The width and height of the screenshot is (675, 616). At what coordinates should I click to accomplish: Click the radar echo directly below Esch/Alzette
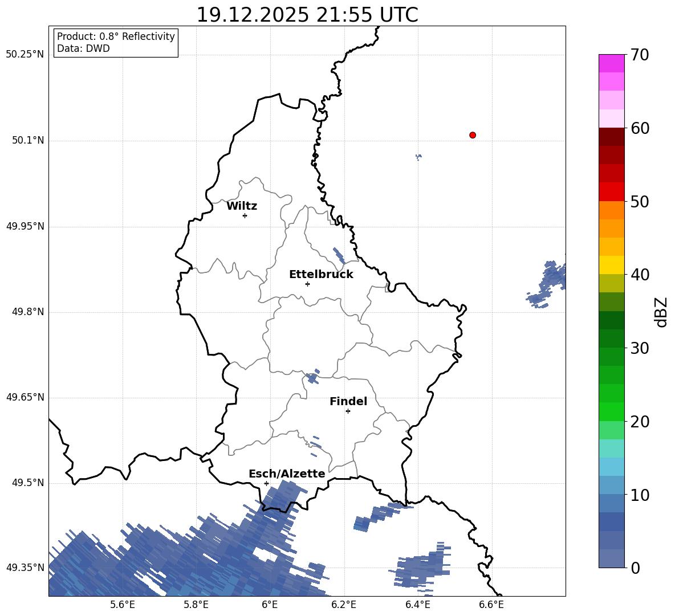point(282,496)
